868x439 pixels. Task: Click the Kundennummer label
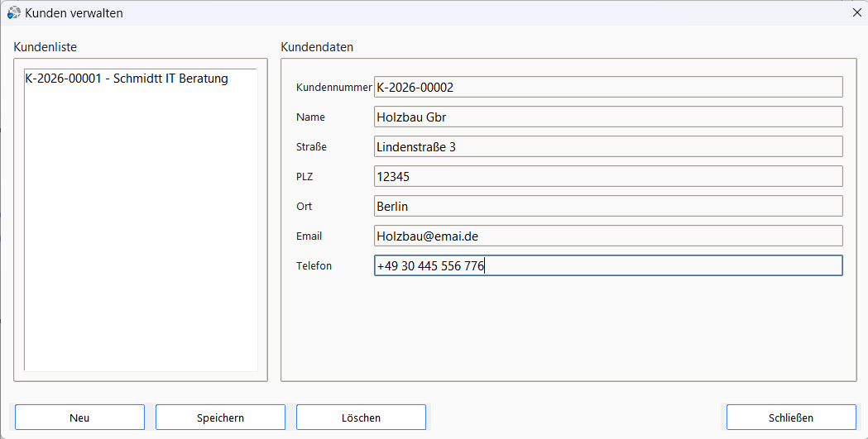coord(333,88)
